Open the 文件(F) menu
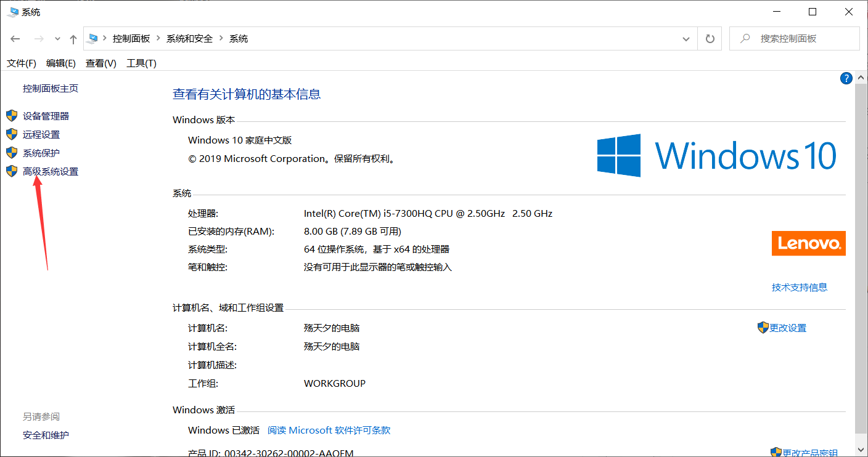This screenshot has width=868, height=457. coord(22,63)
